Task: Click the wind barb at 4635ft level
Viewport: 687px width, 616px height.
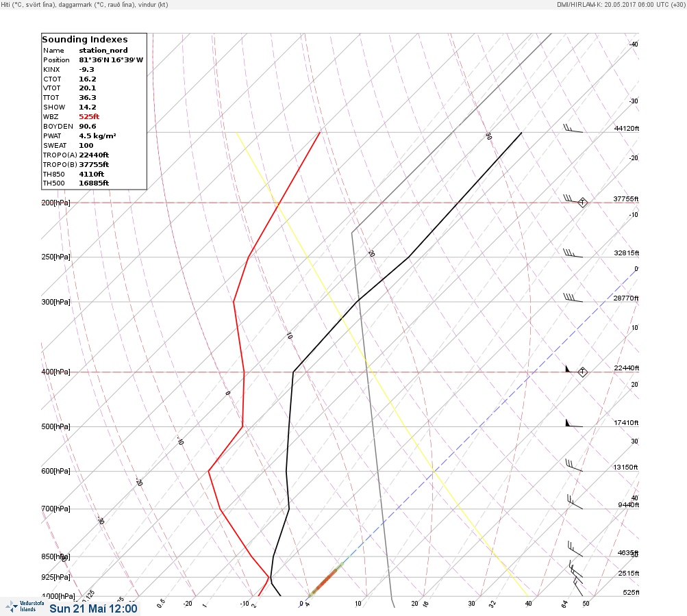Action: (575, 549)
